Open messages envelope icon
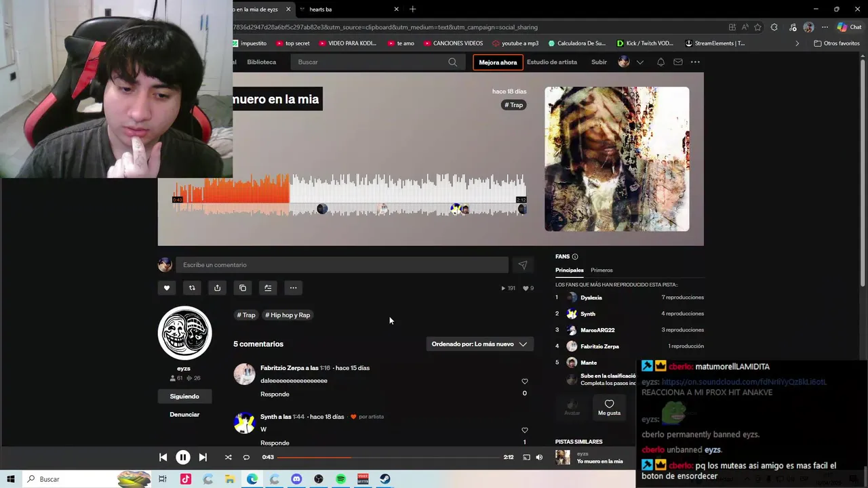Screen dimensions: 868x488 pyautogui.click(x=677, y=62)
